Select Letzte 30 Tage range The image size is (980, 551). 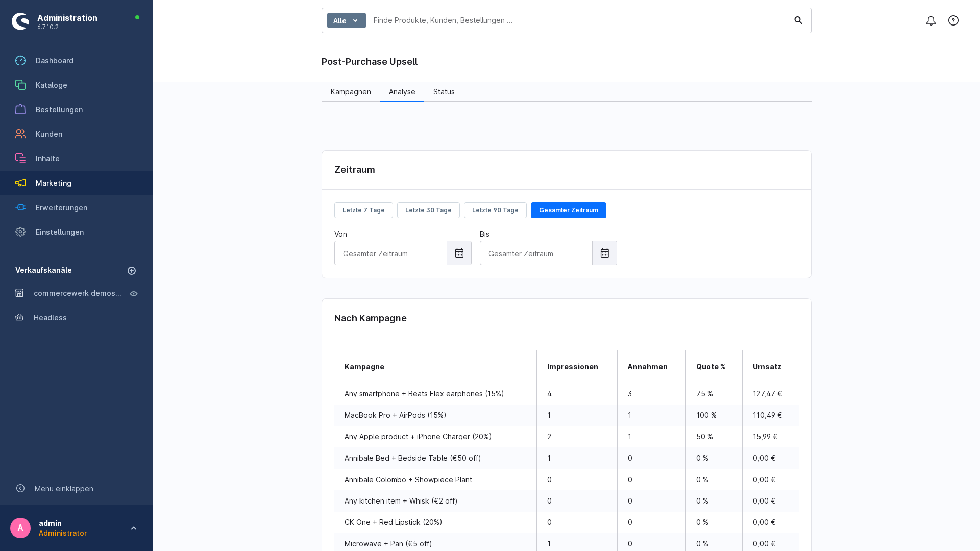click(428, 210)
